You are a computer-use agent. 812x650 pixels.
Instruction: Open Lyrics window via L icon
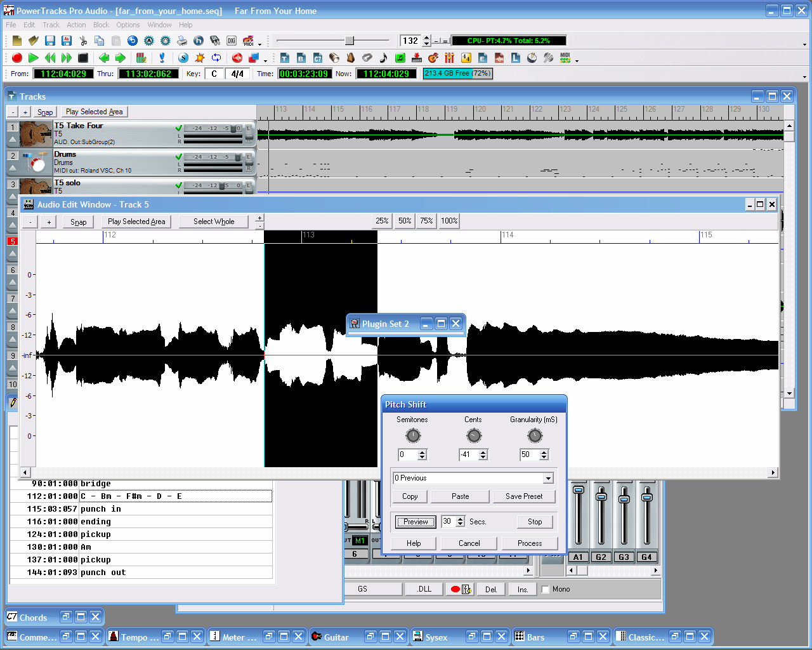click(516, 58)
